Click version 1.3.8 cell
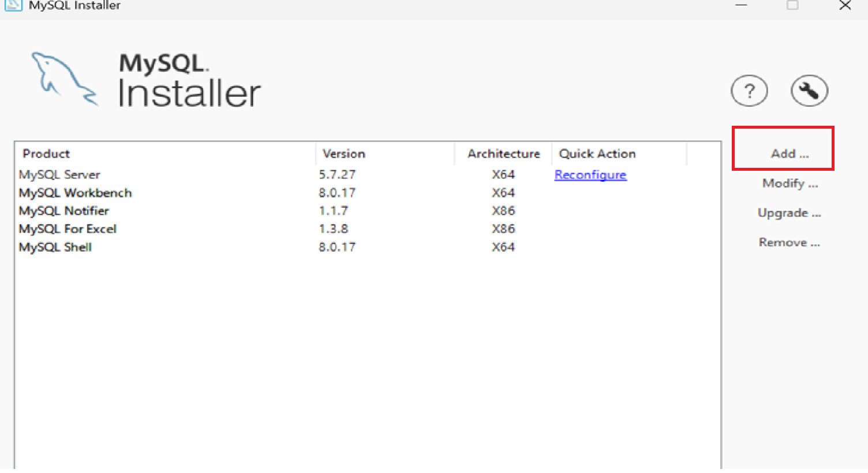 point(333,229)
